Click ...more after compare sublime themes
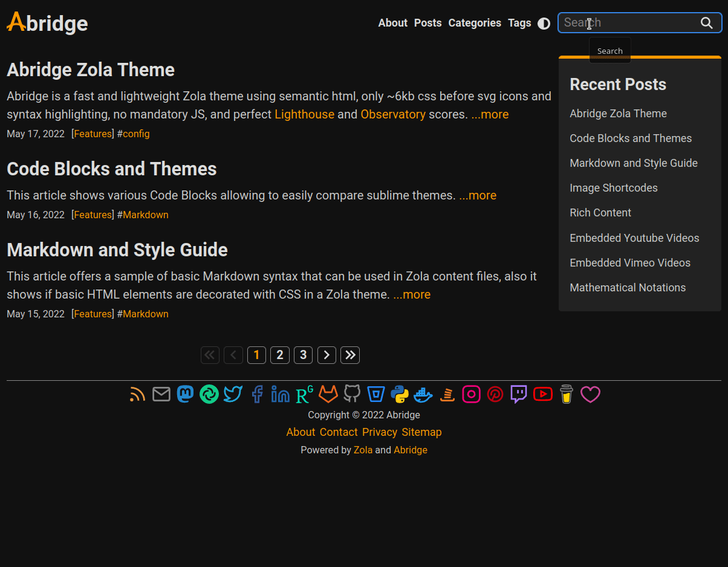728x567 pixels. tap(478, 195)
